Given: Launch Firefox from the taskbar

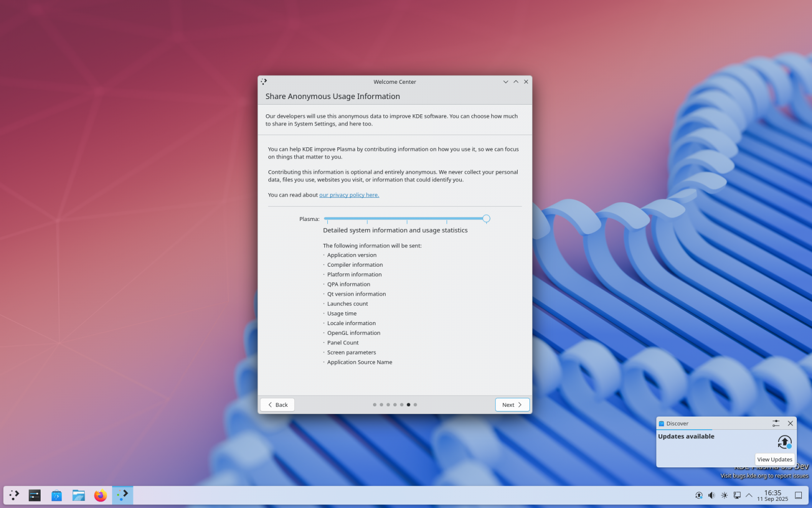Looking at the screenshot, I should tap(100, 495).
